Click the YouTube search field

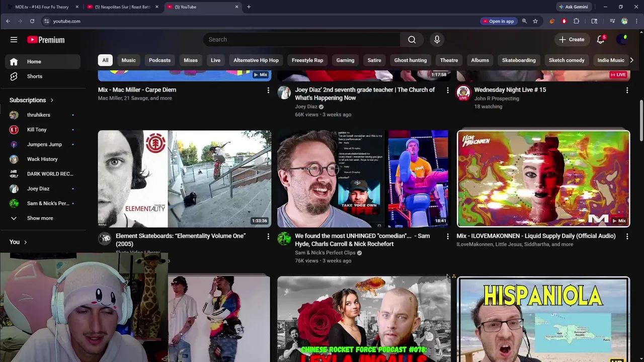(302, 40)
